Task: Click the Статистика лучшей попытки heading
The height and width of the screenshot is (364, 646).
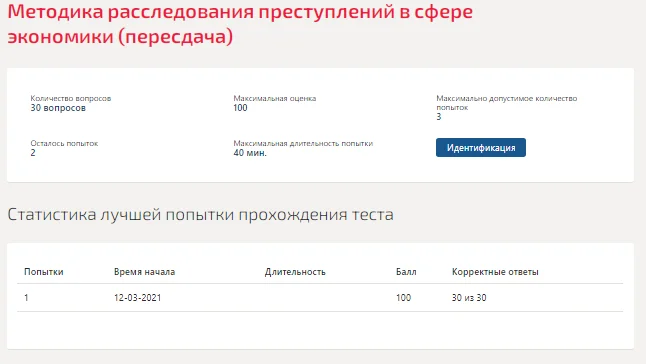Action: coord(201,215)
